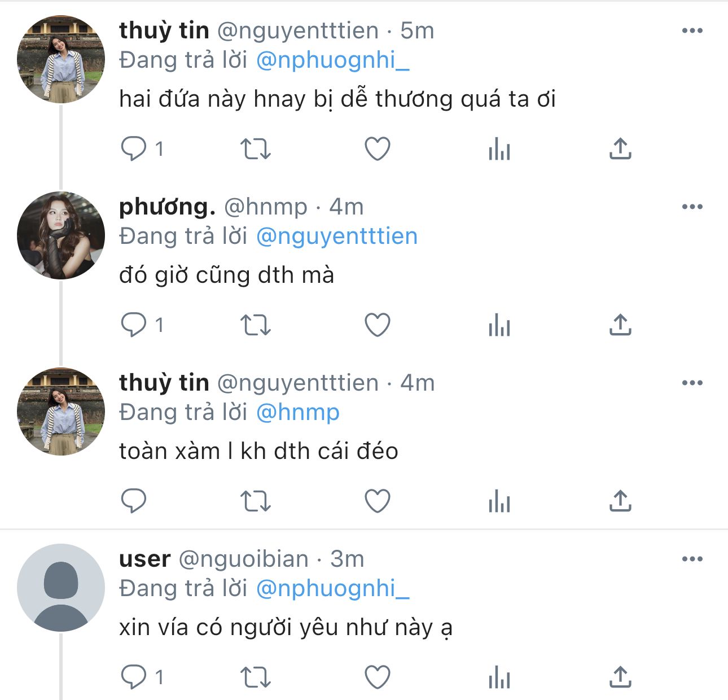Image resolution: width=728 pixels, height=700 pixels.
Task: Reply to phương's 'đó giờ' tweet
Action: (134, 325)
